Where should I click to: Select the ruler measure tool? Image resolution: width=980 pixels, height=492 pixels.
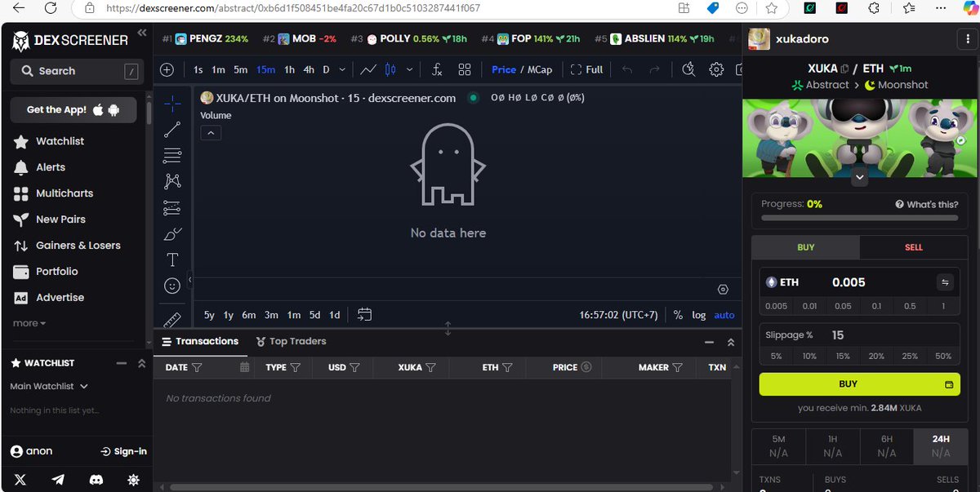(x=172, y=318)
